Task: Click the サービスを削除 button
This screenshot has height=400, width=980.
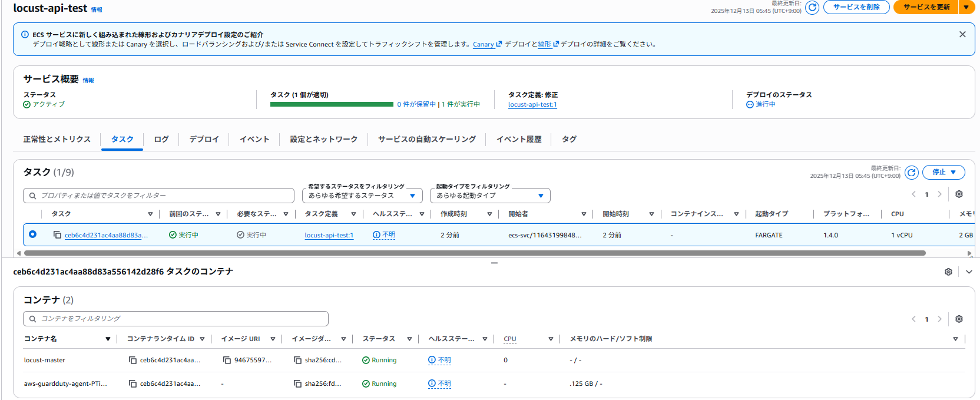Action: coord(856,7)
